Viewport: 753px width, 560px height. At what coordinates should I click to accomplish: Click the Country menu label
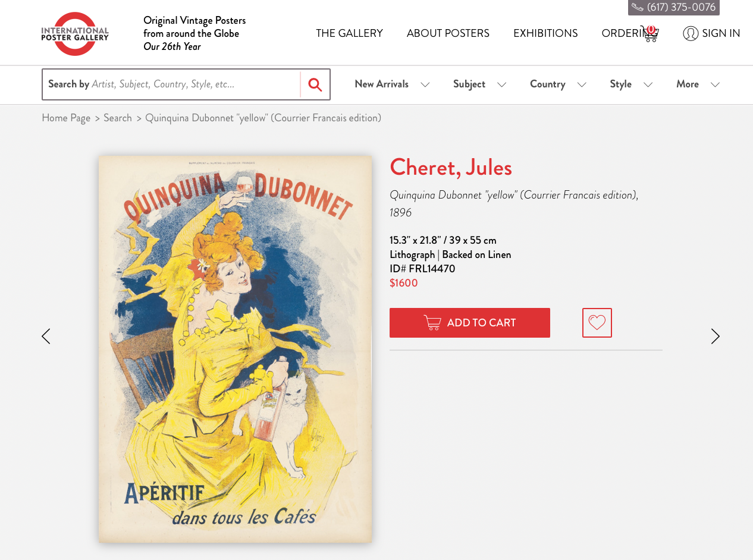[547, 84]
